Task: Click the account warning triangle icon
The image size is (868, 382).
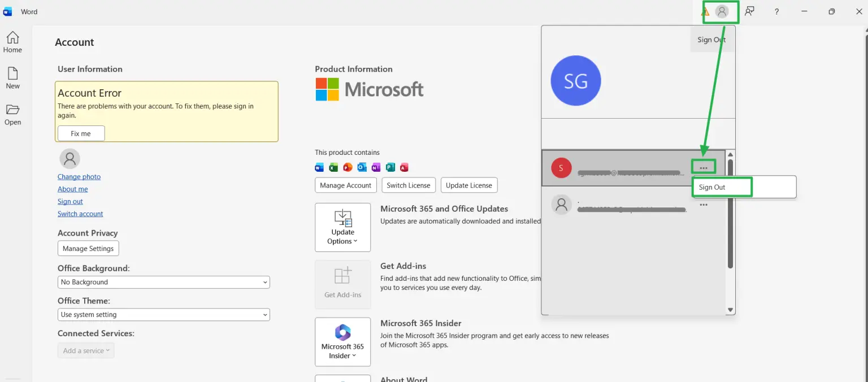Action: [706, 11]
